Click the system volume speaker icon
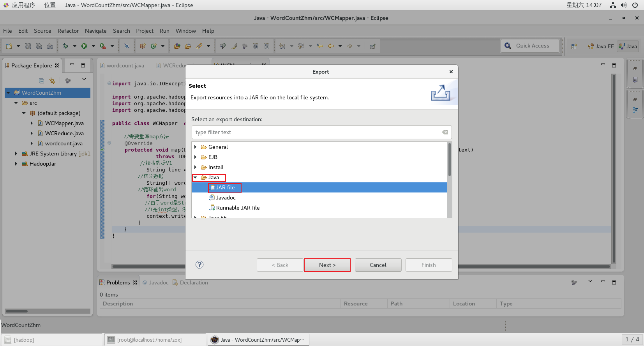 624,5
